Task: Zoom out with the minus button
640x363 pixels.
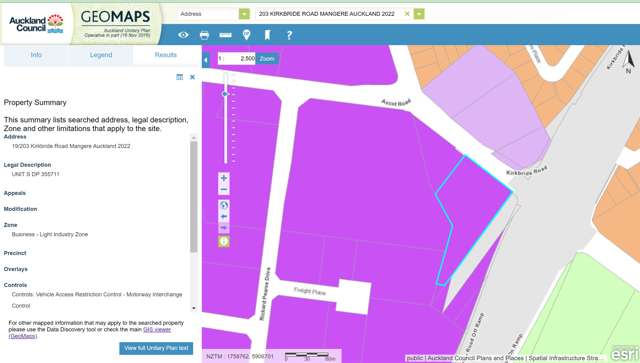Action: coord(224,189)
